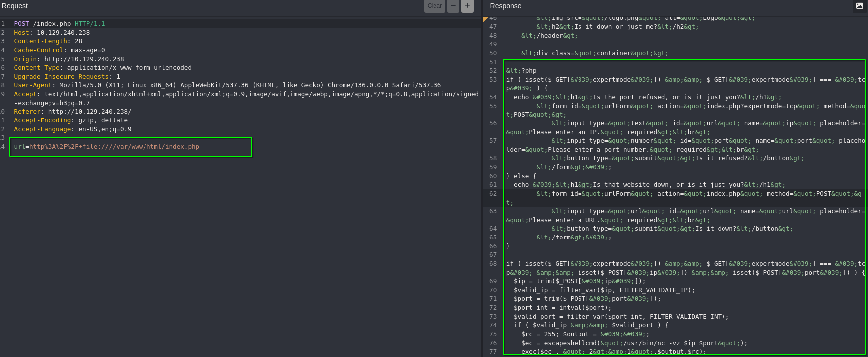Click the /header closing tag on line 48
868x357 pixels.
[x=549, y=36]
